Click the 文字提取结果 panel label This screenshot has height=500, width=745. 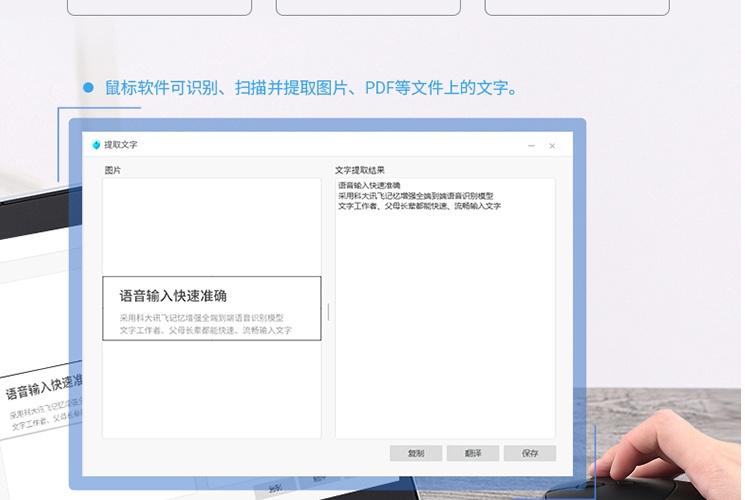[359, 170]
